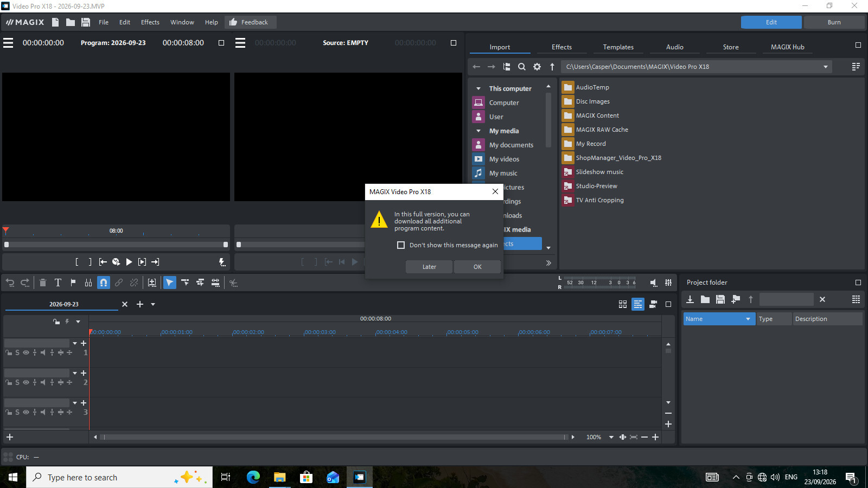The height and width of the screenshot is (488, 868).
Task: Open search in media pool toolbar
Action: [522, 67]
